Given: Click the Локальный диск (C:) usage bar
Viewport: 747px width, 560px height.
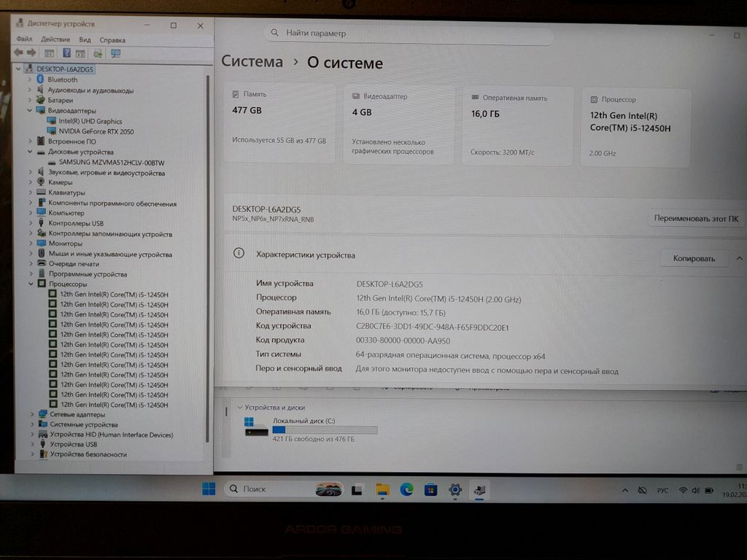Looking at the screenshot, I should tap(325, 430).
